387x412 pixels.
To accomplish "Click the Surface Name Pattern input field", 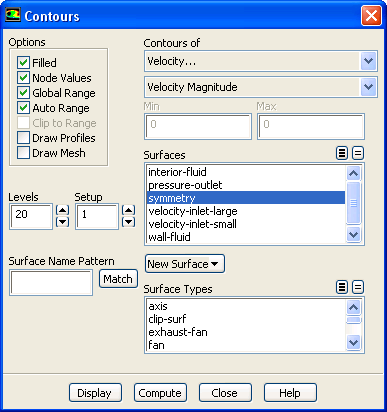I will tap(51, 283).
